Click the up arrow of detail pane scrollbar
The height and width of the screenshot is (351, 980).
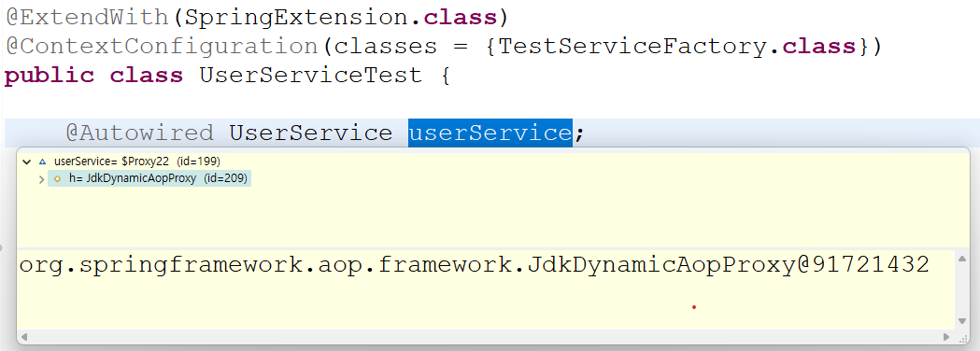[x=962, y=258]
